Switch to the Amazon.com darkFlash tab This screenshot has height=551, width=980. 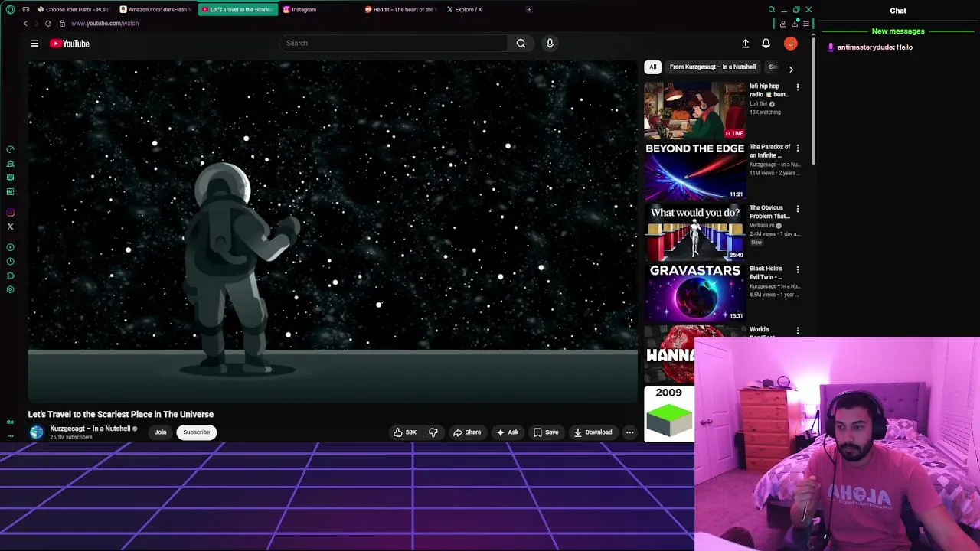point(155,9)
